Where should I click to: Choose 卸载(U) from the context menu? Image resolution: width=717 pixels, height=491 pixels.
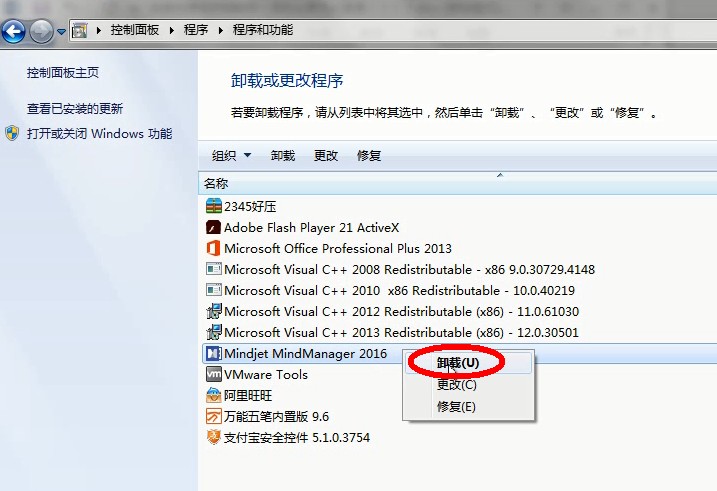point(469,363)
